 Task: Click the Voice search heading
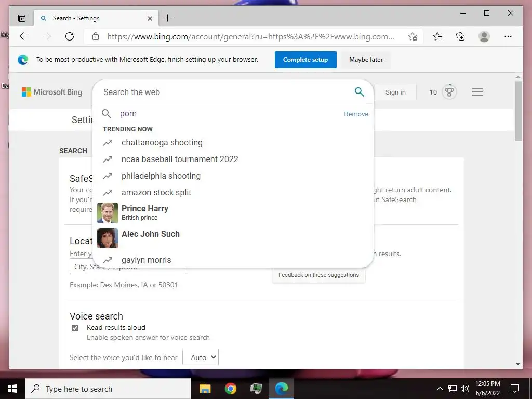coord(96,316)
